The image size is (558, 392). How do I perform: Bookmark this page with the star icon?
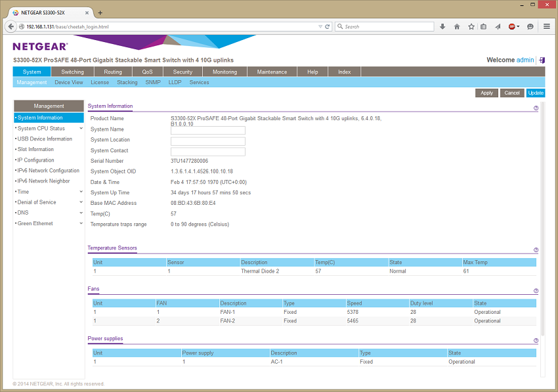[471, 27]
